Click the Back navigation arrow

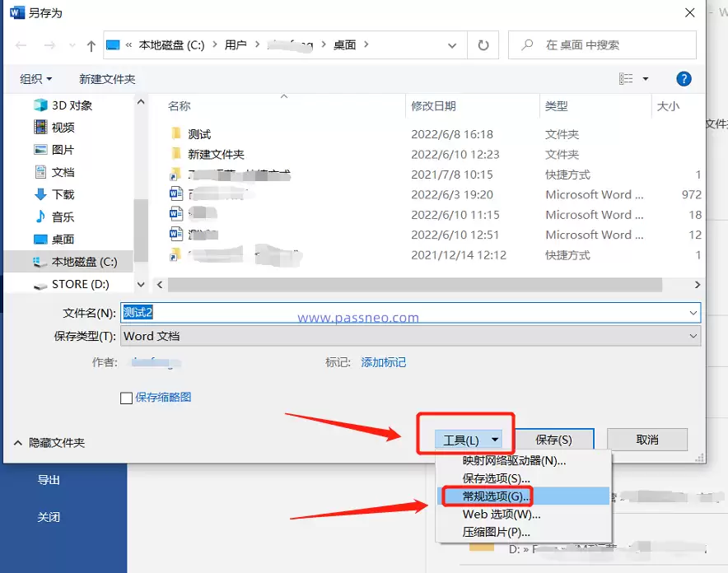pyautogui.click(x=20, y=45)
